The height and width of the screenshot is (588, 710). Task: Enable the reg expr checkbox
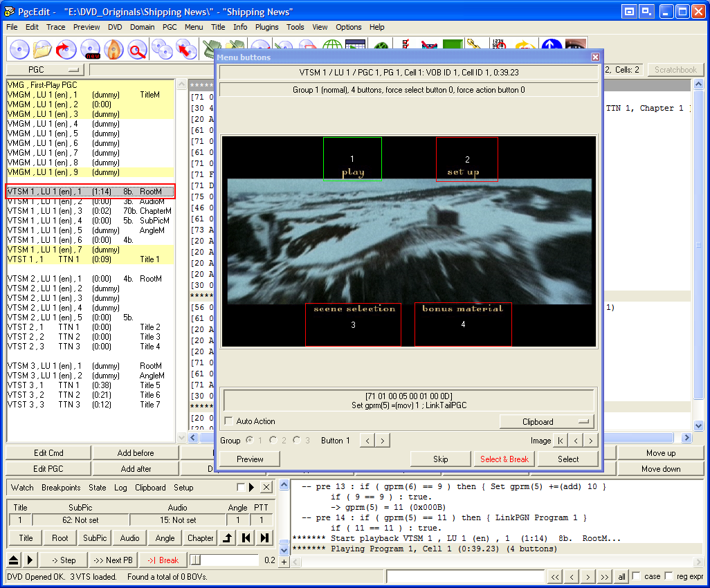pyautogui.click(x=668, y=576)
